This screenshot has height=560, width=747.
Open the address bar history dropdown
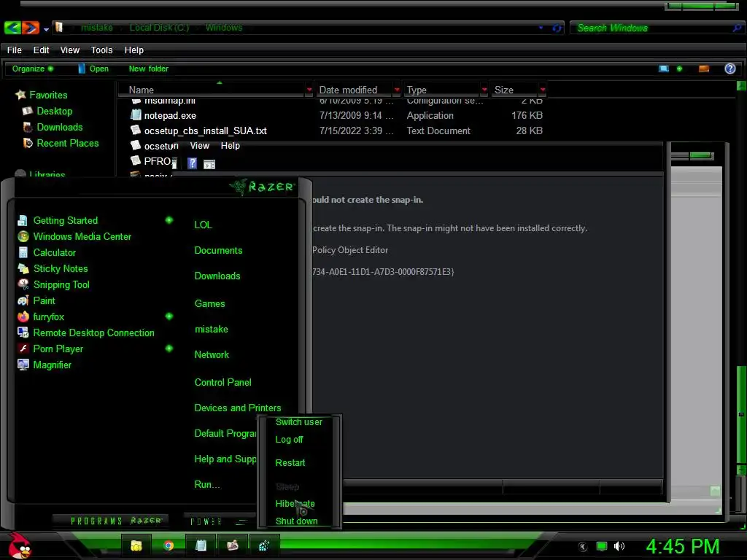coord(541,28)
